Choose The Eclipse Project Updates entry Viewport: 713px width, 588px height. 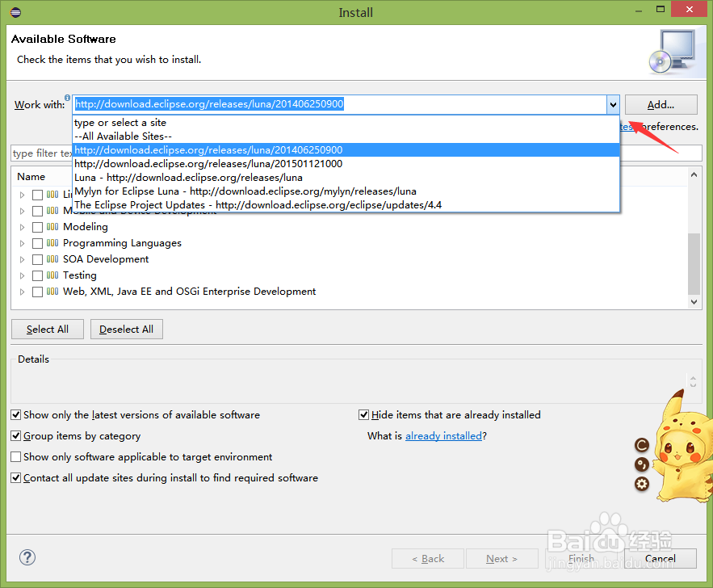[346, 204]
